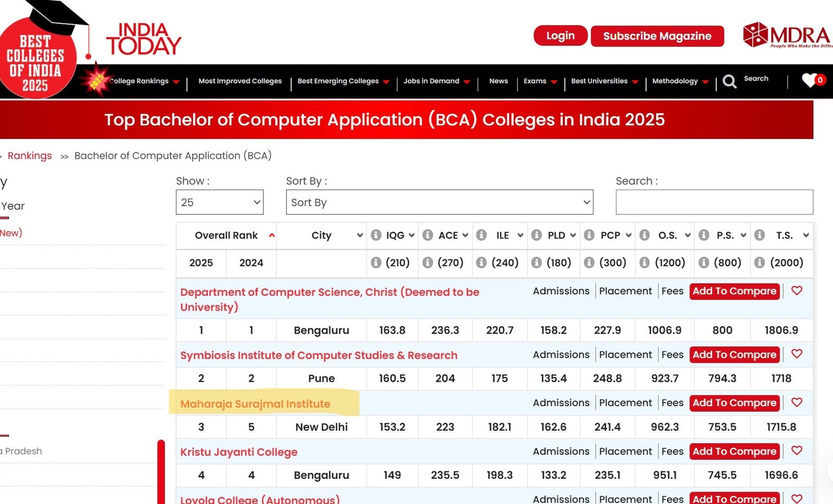Click the info icon beside (270) max score

point(428,262)
